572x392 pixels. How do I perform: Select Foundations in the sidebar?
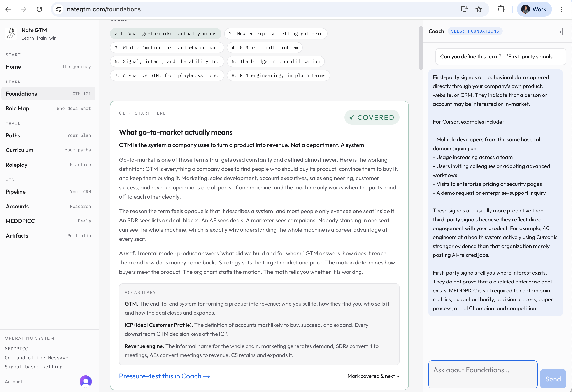point(48,94)
